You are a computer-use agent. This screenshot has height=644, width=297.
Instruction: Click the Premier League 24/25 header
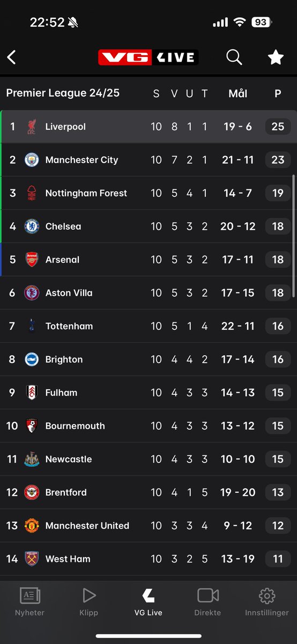(x=63, y=93)
